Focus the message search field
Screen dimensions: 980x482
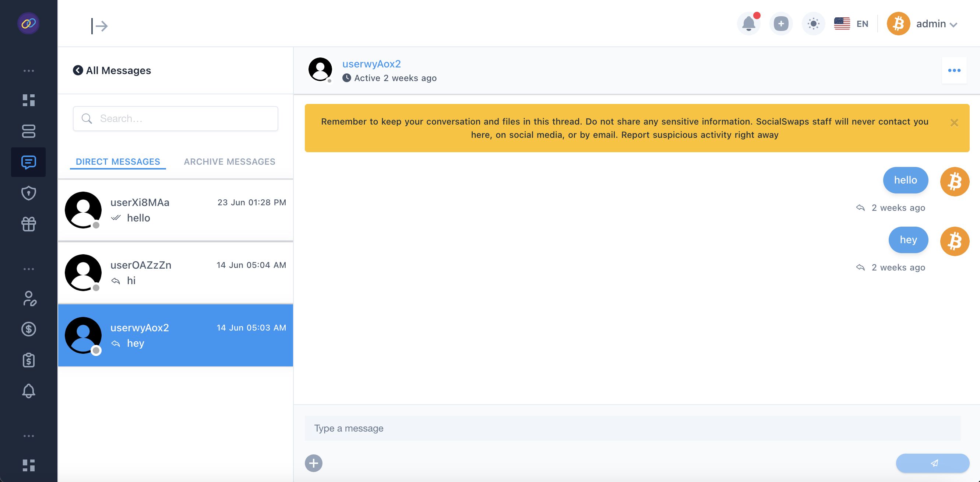click(175, 118)
